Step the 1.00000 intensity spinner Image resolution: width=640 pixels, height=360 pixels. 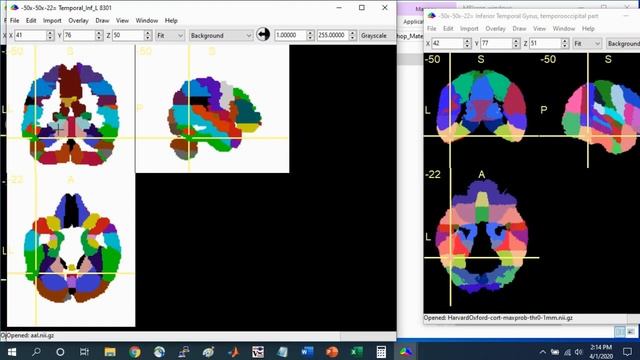pyautogui.click(x=310, y=36)
